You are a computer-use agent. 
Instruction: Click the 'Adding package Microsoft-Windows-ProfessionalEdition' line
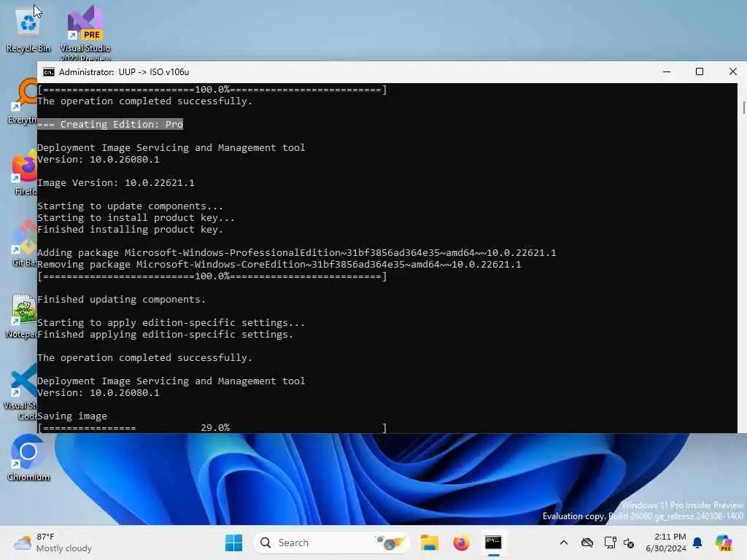297,253
